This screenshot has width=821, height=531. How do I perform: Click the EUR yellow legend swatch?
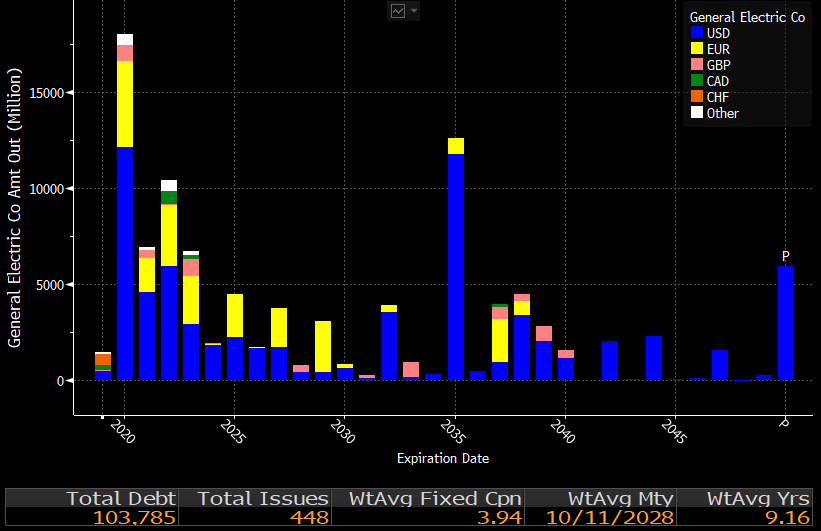point(696,49)
